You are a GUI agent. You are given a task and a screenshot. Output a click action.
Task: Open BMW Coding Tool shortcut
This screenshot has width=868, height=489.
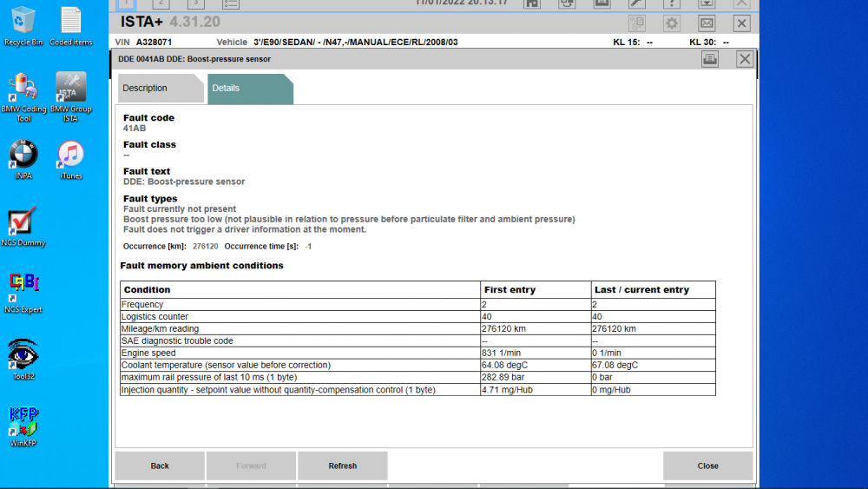point(23,97)
